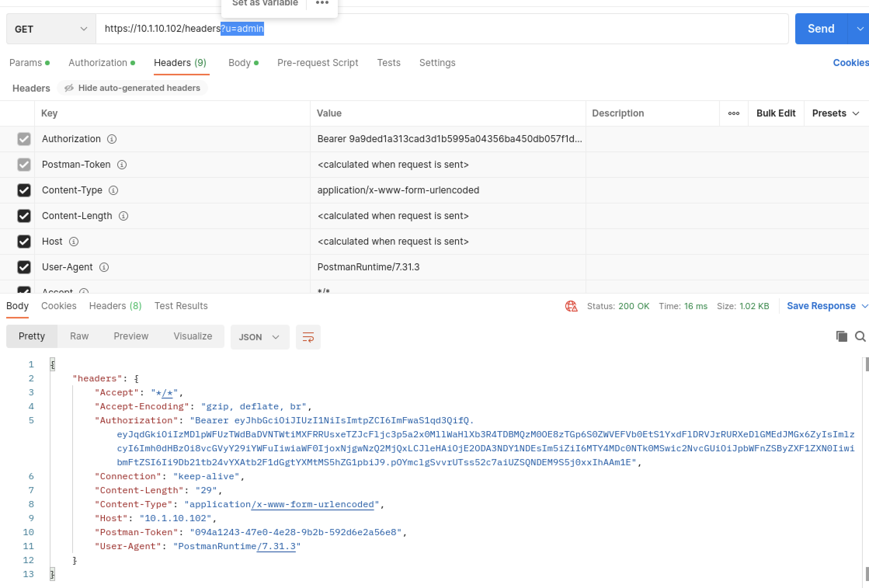Open Save Response dropdown
869x588 pixels.
point(865,306)
